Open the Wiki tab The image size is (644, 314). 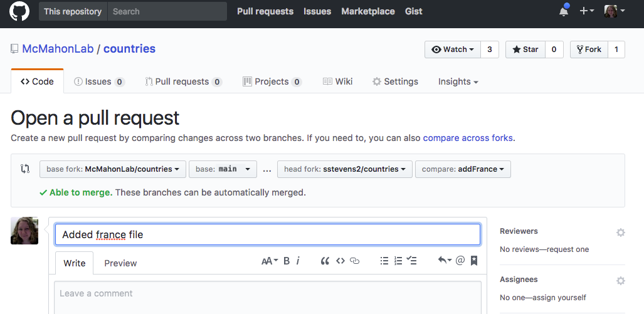[x=337, y=81]
